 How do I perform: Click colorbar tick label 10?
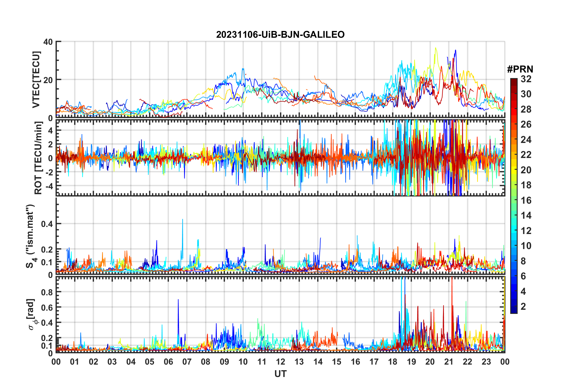[526, 246]
